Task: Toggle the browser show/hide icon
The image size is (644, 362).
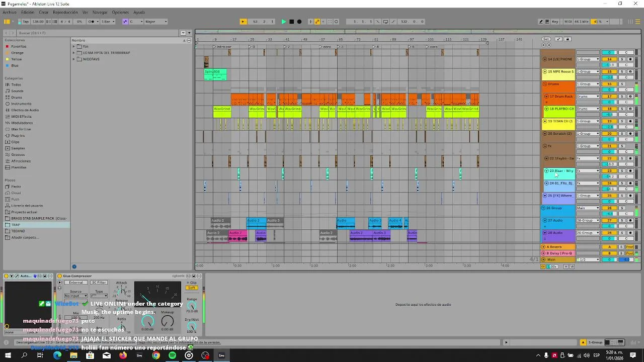Action: coord(7,22)
